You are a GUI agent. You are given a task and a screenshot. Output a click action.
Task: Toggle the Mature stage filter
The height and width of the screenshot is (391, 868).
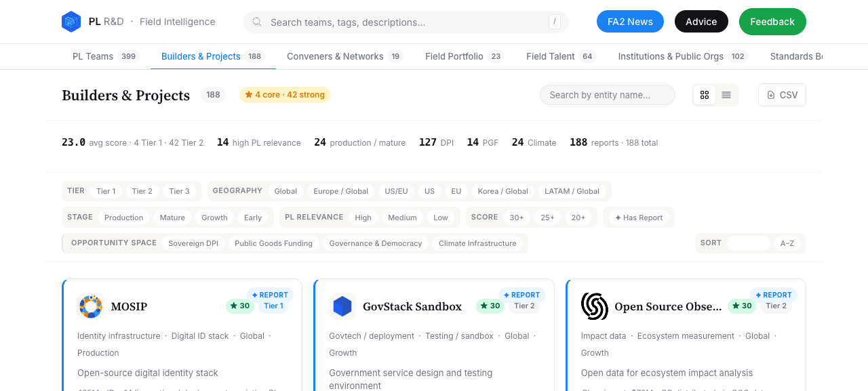(172, 218)
